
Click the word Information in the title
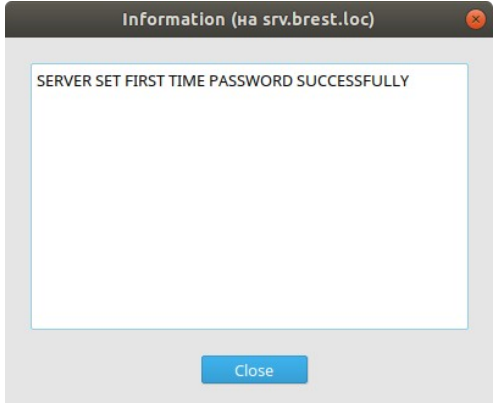click(174, 19)
